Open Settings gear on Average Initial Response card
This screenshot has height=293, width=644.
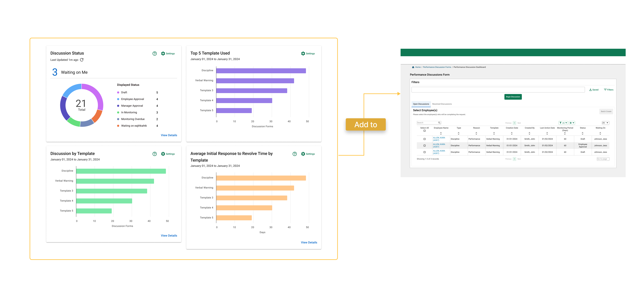[x=303, y=154]
